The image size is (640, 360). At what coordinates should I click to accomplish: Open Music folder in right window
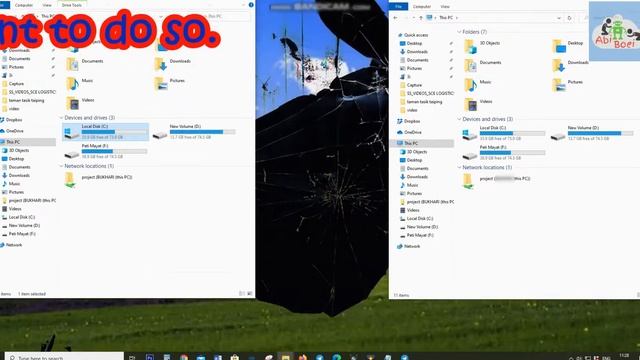(478, 84)
